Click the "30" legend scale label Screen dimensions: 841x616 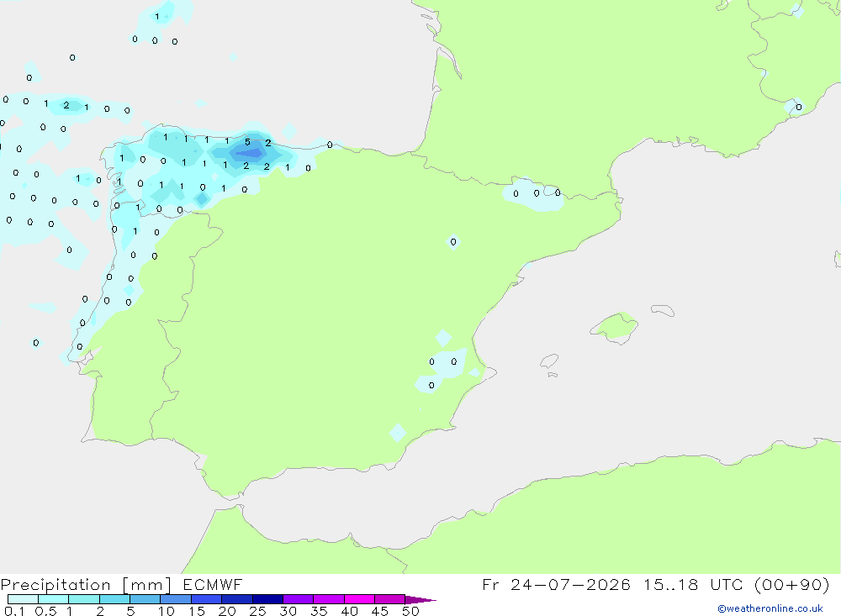288,611
